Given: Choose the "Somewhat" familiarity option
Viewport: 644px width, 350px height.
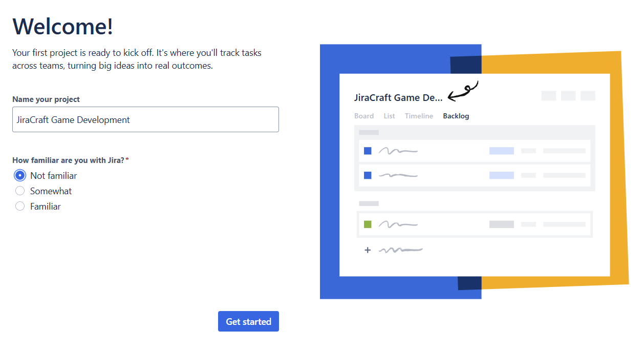Looking at the screenshot, I should [x=20, y=191].
